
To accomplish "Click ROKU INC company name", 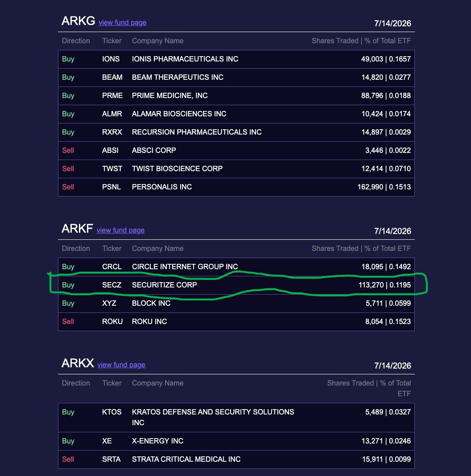I will click(x=149, y=321).
